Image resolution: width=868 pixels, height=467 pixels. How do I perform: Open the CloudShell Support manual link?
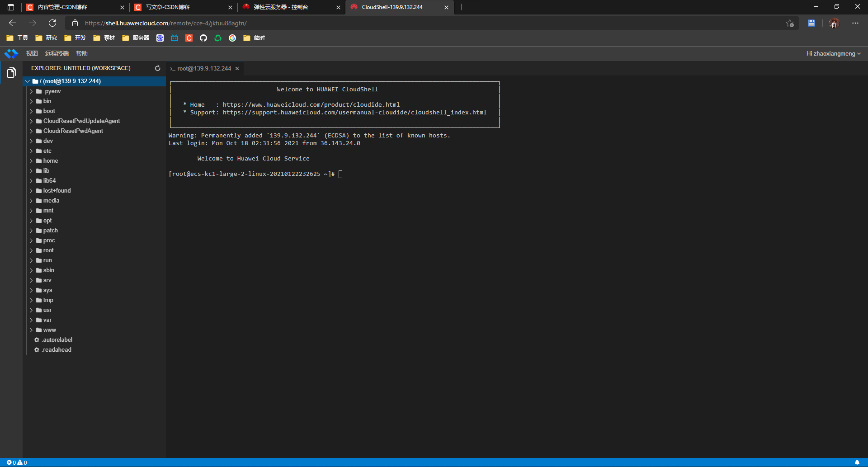354,113
